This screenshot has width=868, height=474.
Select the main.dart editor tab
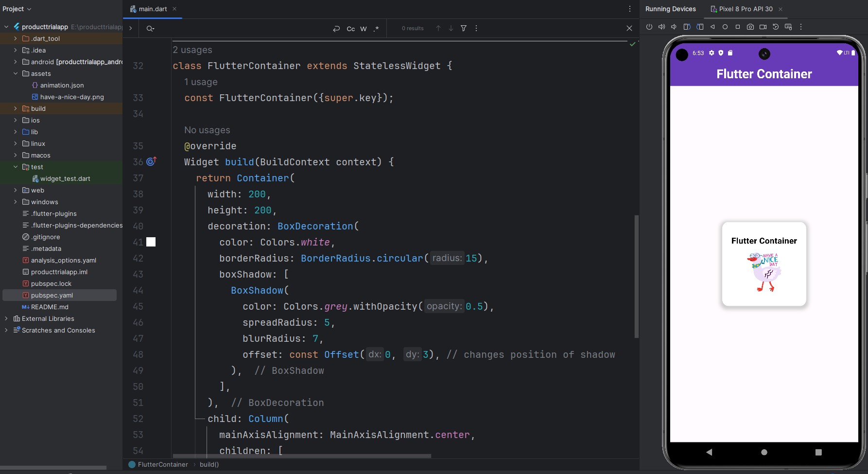click(152, 8)
